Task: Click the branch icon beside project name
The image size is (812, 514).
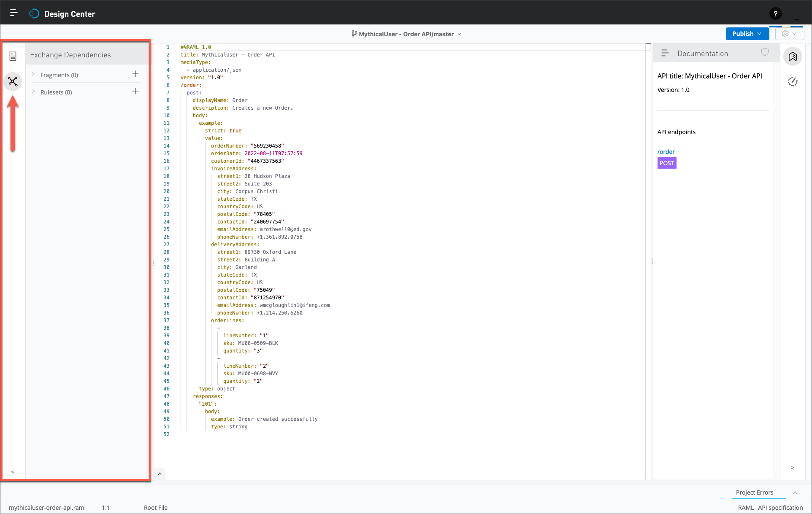Action: pos(354,34)
